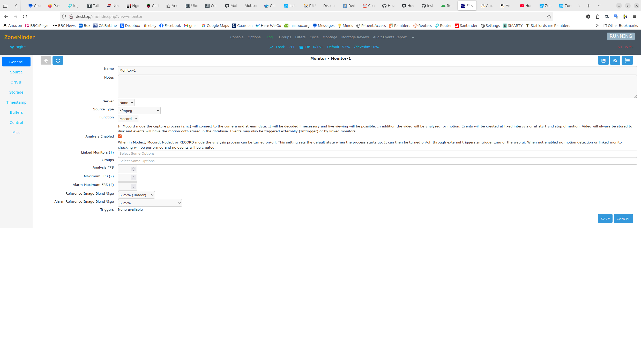The height and width of the screenshot is (364, 641).
Task: Toggle the Analysis Enabled checkbox
Action: point(120,136)
